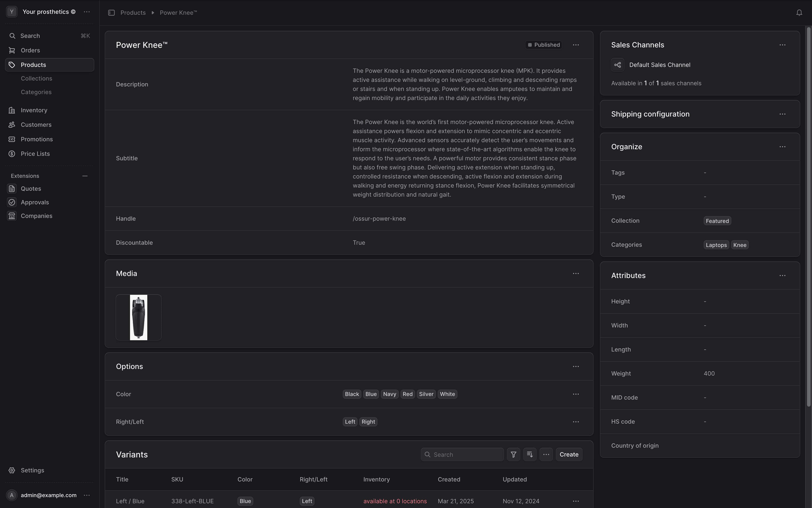Click available at 0 locations text
Image resolution: width=812 pixels, height=508 pixels.
pyautogui.click(x=395, y=501)
